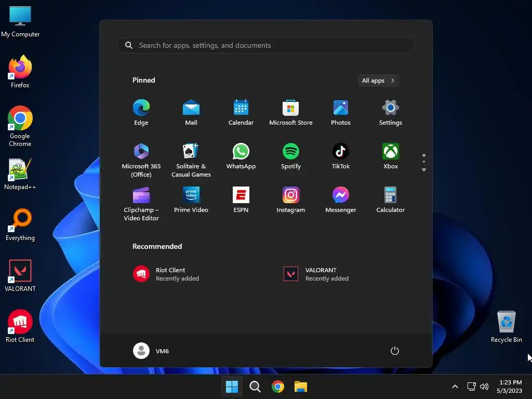Open WhatsApp from Start menu
The image size is (532, 399).
click(241, 156)
